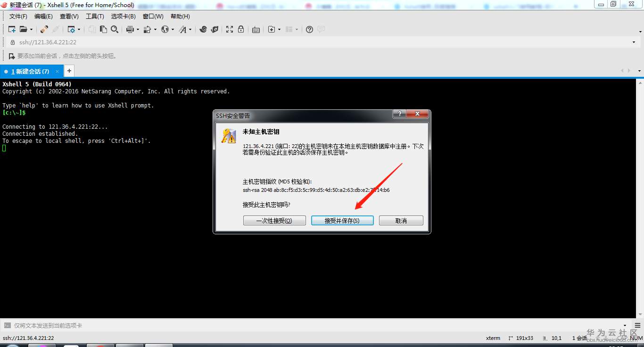
Task: Close the 新建会话 (7) tab
Action: (x=58, y=71)
